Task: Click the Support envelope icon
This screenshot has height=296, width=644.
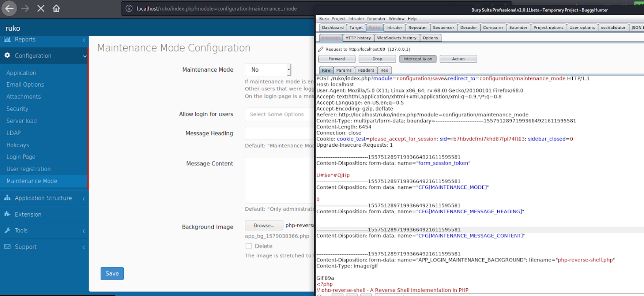Action: pyautogui.click(x=7, y=247)
